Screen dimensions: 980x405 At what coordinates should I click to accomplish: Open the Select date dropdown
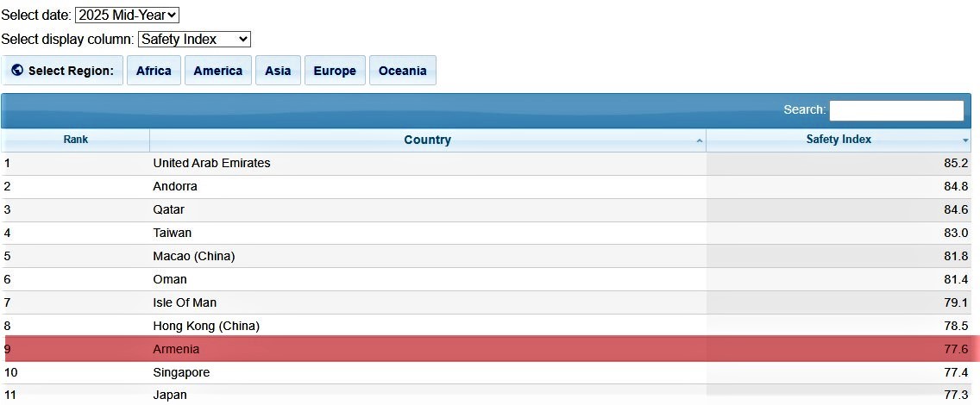click(x=127, y=15)
